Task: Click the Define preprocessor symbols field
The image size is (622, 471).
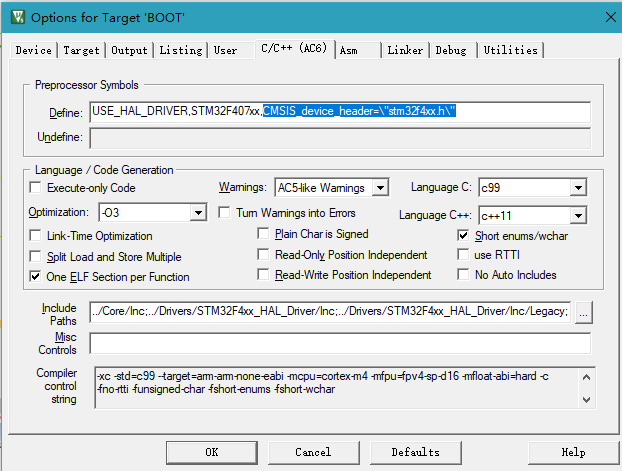Action: (340, 112)
